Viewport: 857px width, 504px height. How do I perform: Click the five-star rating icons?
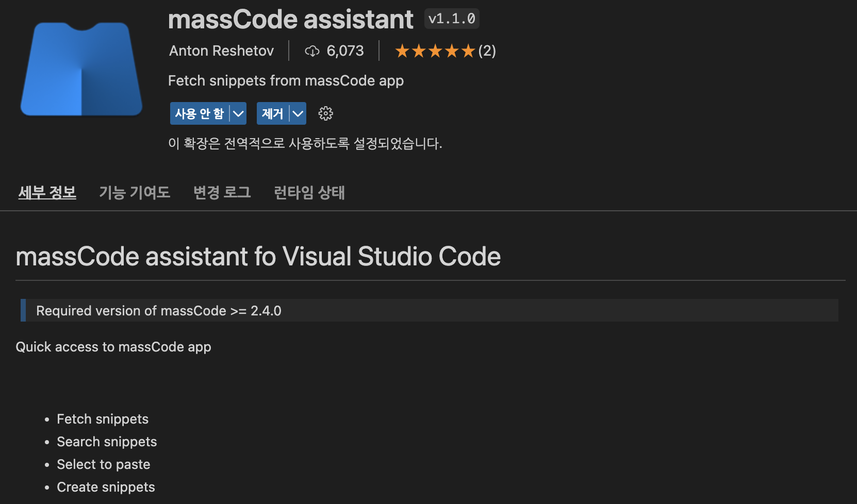tap(434, 51)
